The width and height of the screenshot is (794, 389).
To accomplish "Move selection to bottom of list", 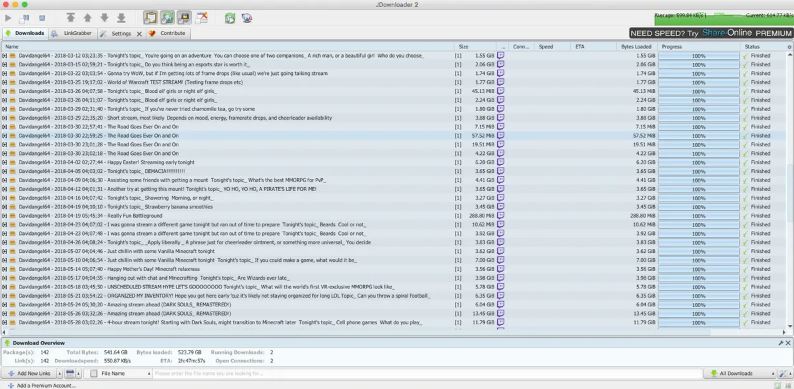I will coord(121,18).
